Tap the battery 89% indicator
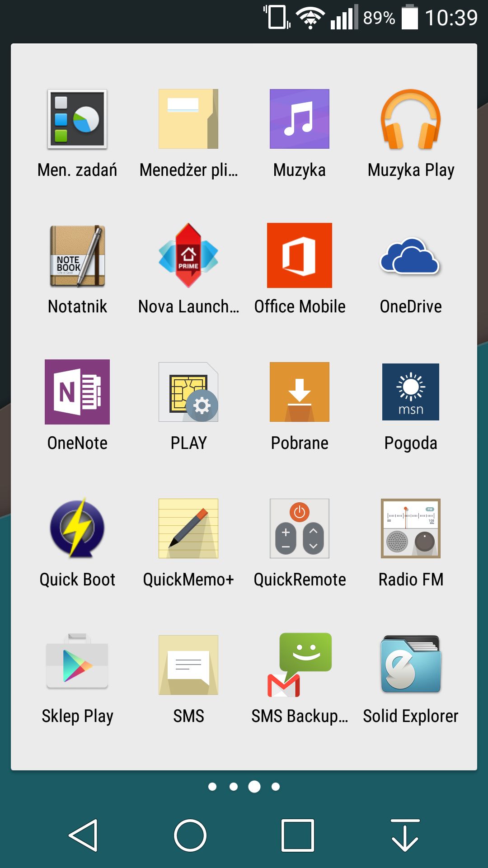The image size is (488, 868). coord(391,17)
